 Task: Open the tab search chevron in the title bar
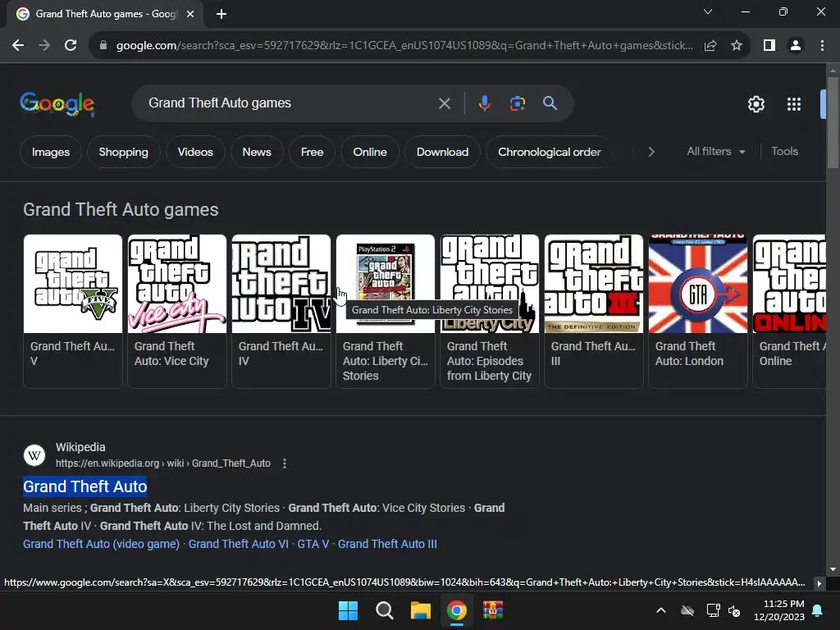[708, 11]
